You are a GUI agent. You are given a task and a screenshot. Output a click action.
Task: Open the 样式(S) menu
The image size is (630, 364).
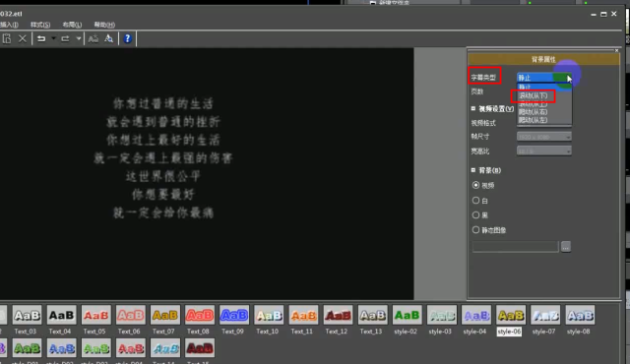pyautogui.click(x=40, y=25)
